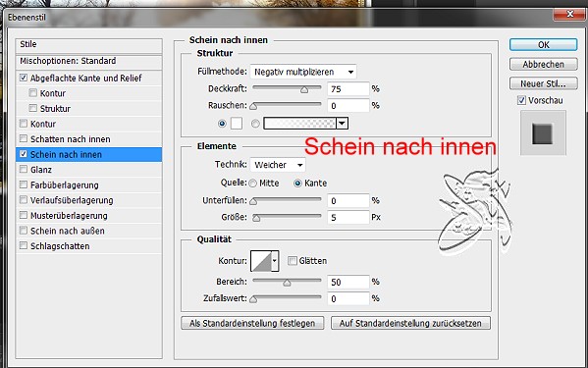Viewport: 588px width, 368px height.
Task: Uncheck the Schein nach innen checkbox
Action: tap(24, 154)
